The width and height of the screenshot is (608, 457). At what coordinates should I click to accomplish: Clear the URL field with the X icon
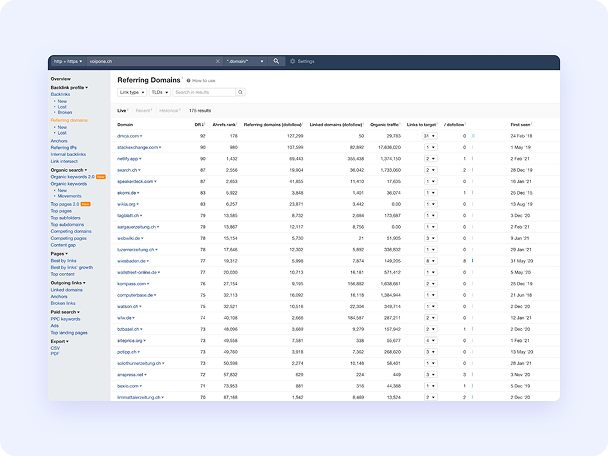click(218, 61)
